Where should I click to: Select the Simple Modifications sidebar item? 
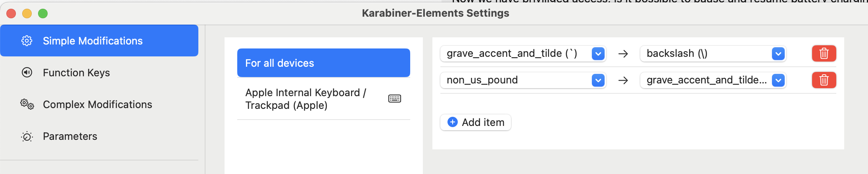(99, 41)
